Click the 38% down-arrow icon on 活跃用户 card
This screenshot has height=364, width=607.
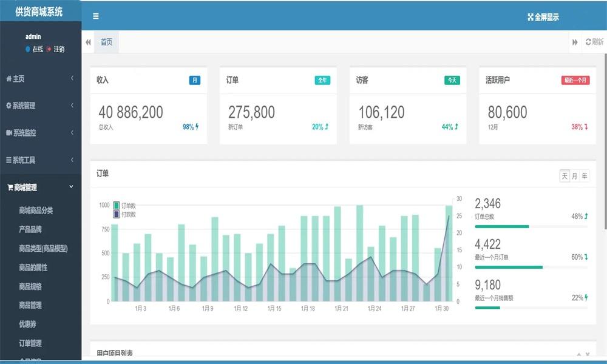tap(586, 127)
